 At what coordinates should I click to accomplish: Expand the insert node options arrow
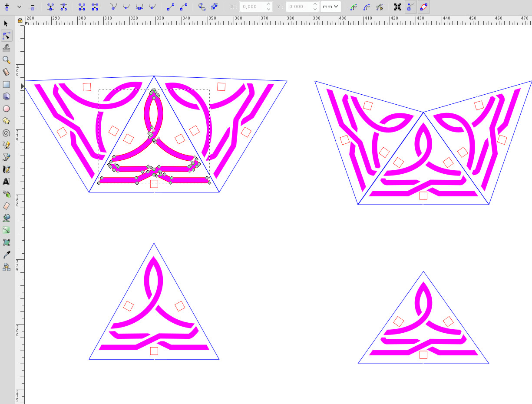[x=19, y=7]
